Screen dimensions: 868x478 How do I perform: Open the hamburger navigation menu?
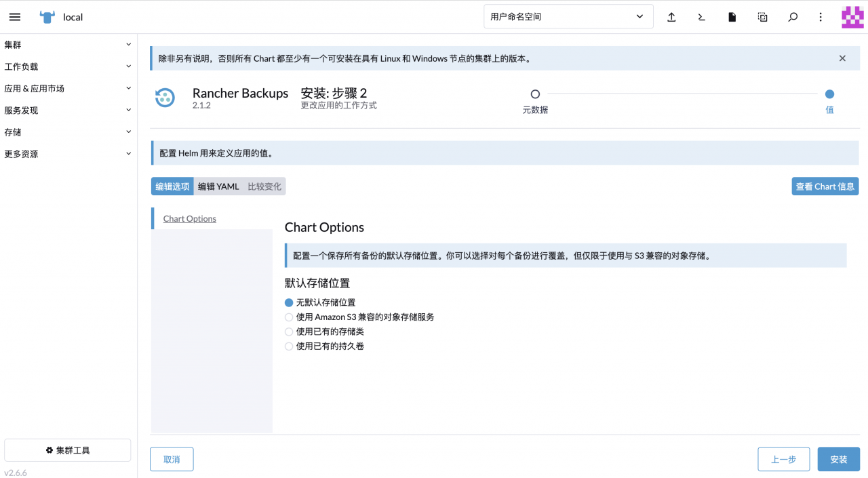[14, 16]
